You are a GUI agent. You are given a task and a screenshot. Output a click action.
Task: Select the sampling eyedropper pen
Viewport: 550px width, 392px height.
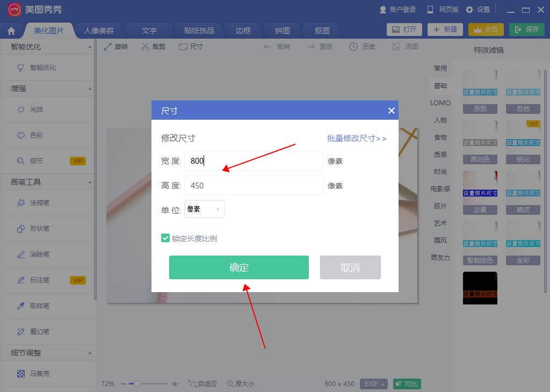pyautogui.click(x=21, y=306)
